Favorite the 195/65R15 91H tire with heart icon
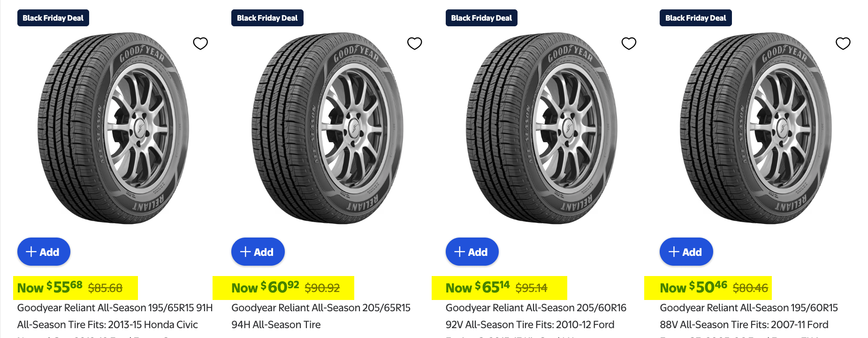Screen dimensions: 868x338 pos(200,44)
